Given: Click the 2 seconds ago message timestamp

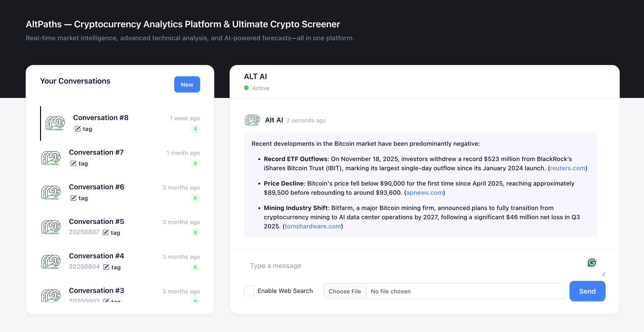Looking at the screenshot, I should click(x=306, y=120).
